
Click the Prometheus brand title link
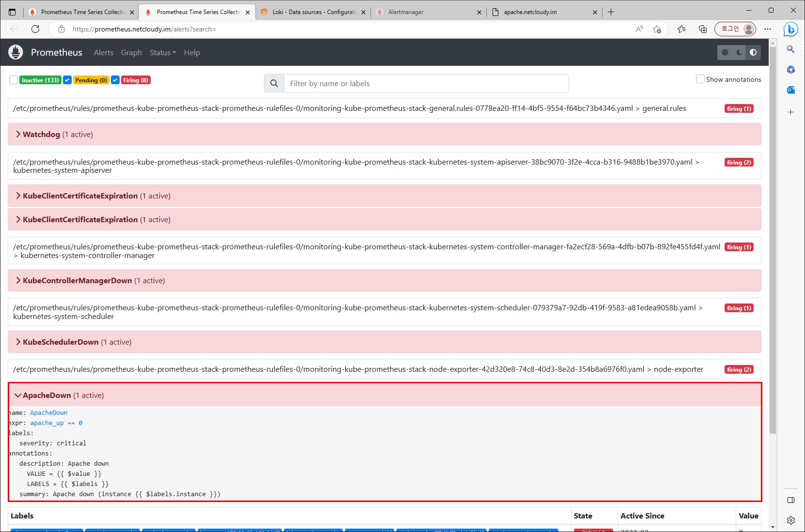57,52
